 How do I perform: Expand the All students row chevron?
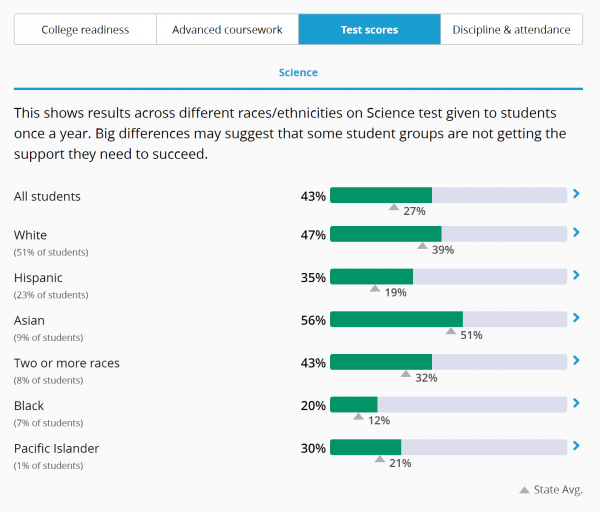(x=576, y=194)
